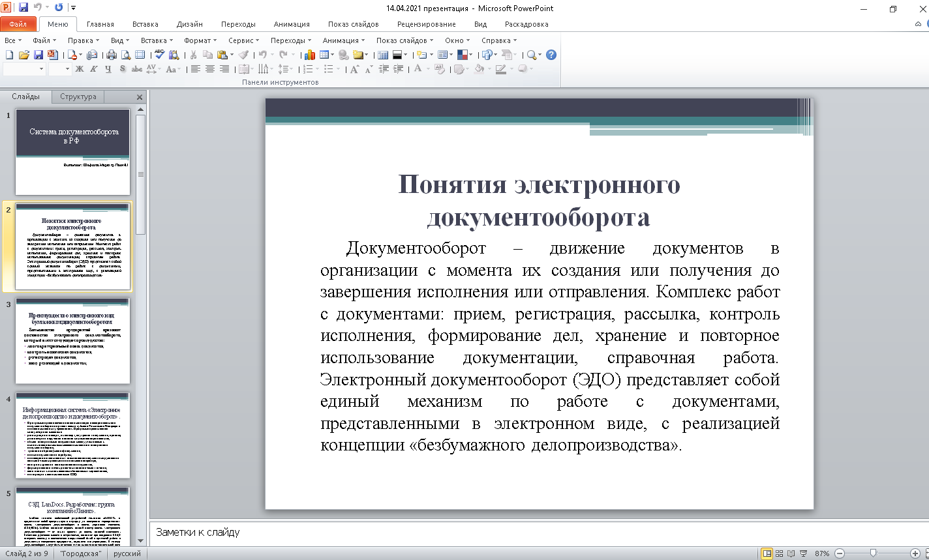Image resolution: width=929 pixels, height=560 pixels.
Task: Open the Правка menu button
Action: [x=83, y=40]
